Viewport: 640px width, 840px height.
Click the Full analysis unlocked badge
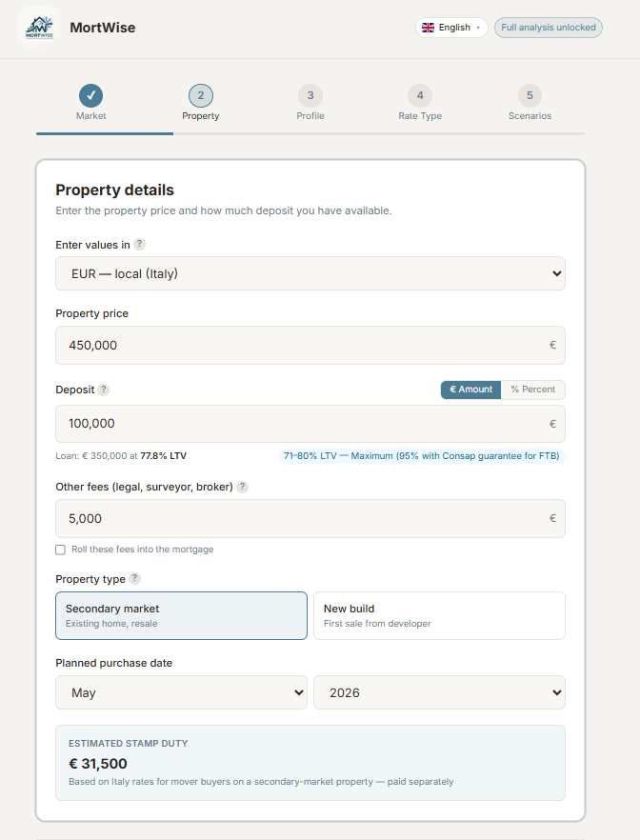pos(548,28)
